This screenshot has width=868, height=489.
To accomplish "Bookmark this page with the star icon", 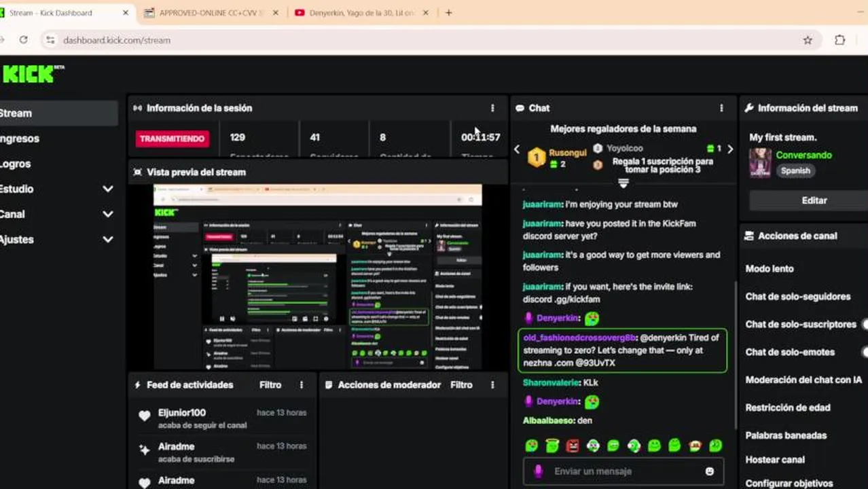I will 808,40.
